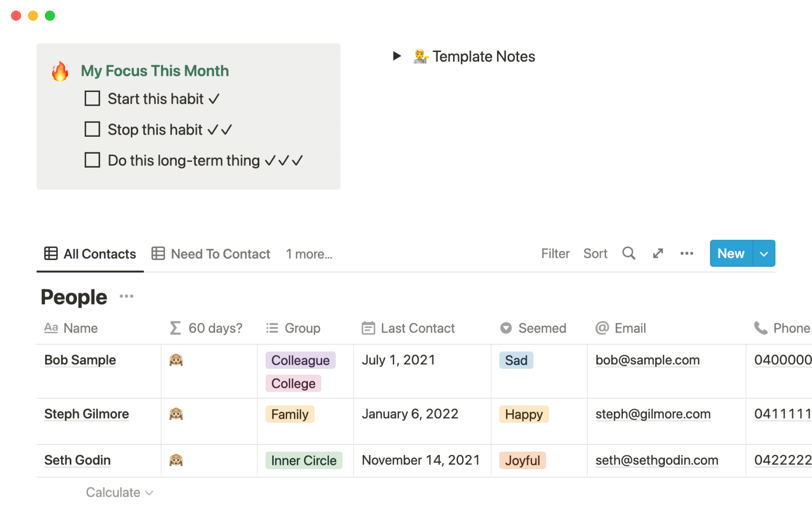Show the '1 more...' hidden views
The image size is (812, 508).
point(309,254)
